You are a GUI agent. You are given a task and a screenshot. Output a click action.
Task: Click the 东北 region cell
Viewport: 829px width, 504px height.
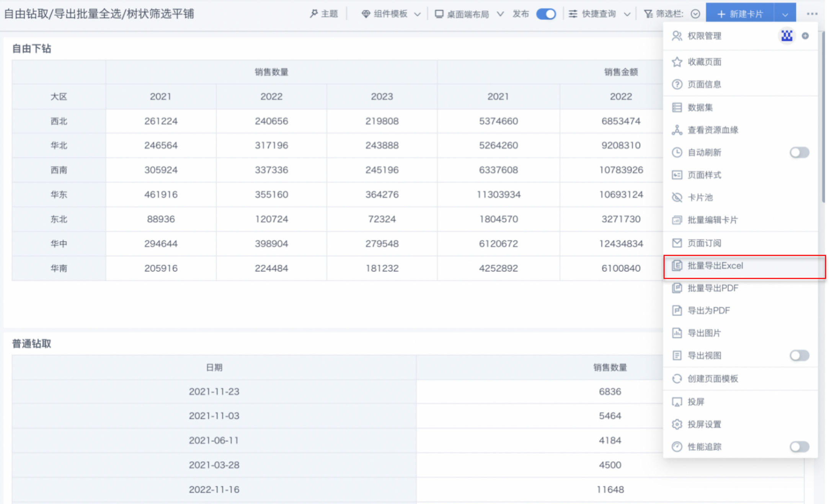[x=59, y=219]
